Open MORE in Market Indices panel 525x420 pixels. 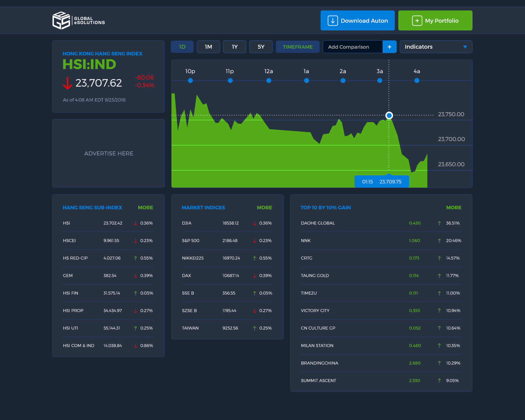click(264, 208)
